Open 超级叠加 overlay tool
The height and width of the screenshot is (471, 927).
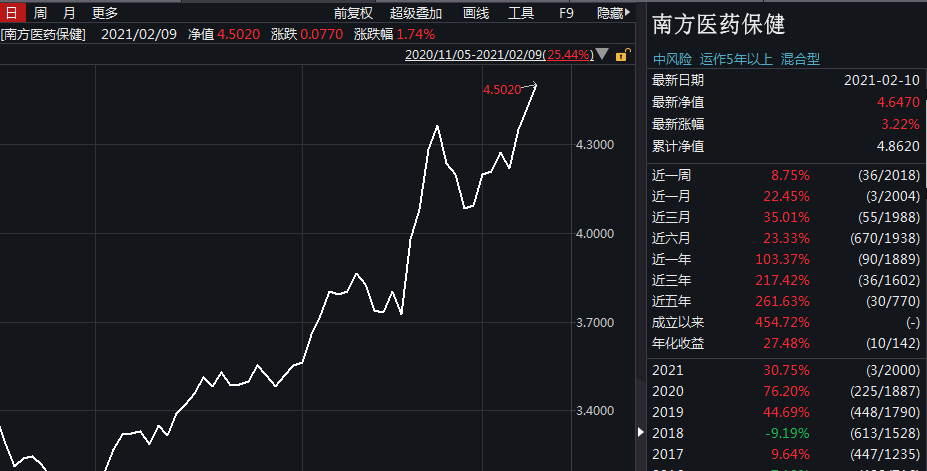tap(416, 12)
